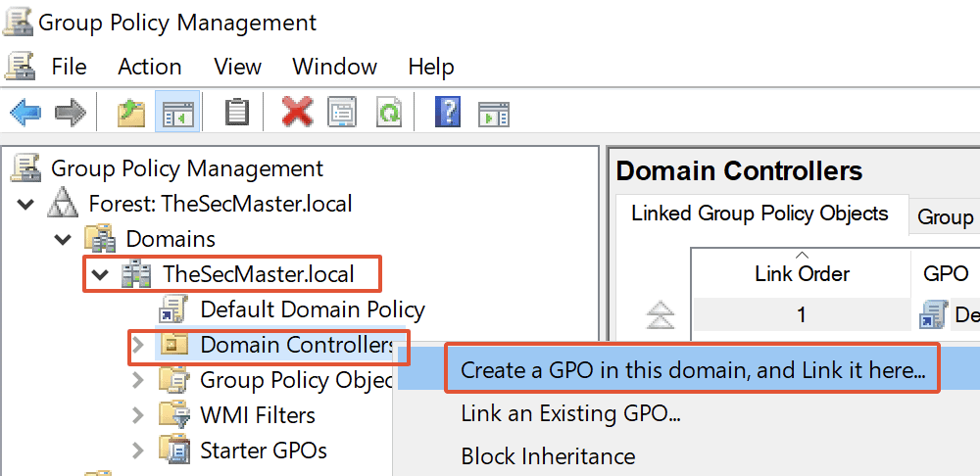The height and width of the screenshot is (476, 980).
Task: Open the Help menu
Action: [431, 67]
